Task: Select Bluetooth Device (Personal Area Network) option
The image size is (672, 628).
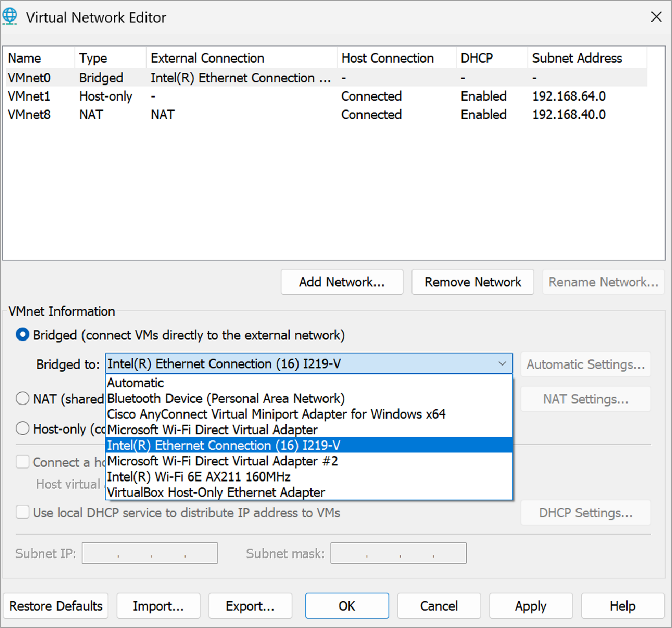Action: 226,398
